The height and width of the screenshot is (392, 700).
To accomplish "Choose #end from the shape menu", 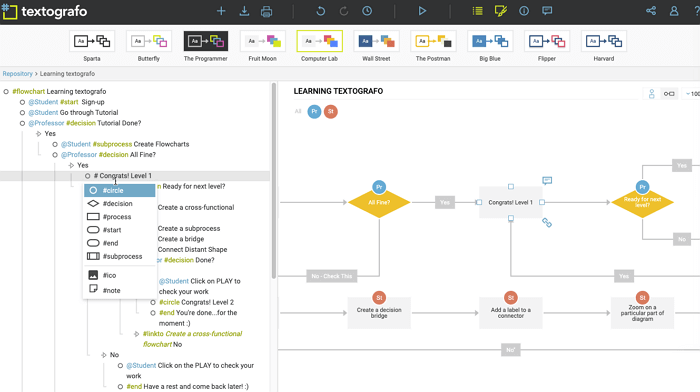I will [120, 243].
